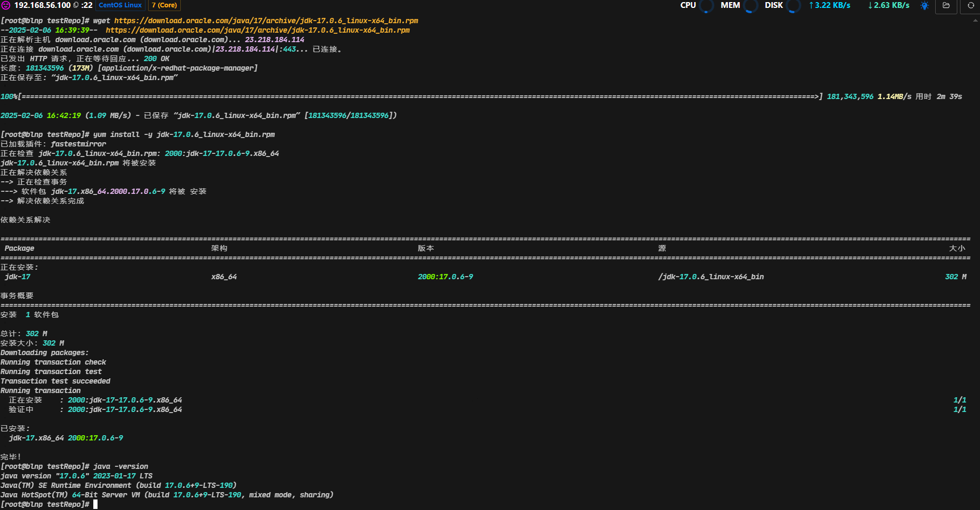Click the timestamp '2025-02-06 16:42:19'
980x510 pixels.
click(x=41, y=115)
